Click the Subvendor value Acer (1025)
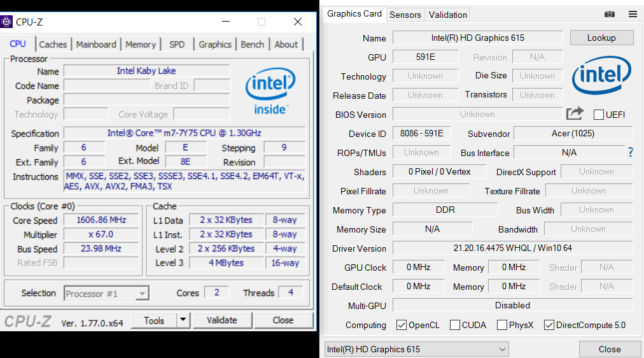 coord(573,134)
